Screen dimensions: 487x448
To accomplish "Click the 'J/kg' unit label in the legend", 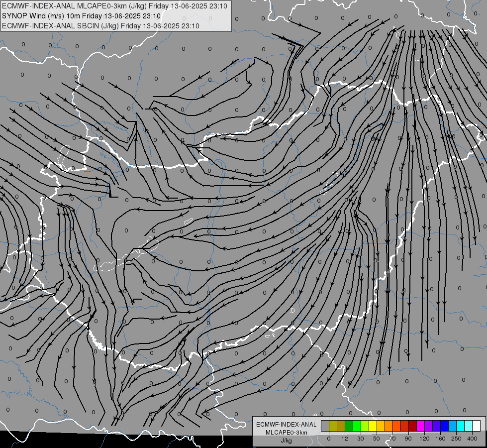I will pyautogui.click(x=287, y=441).
